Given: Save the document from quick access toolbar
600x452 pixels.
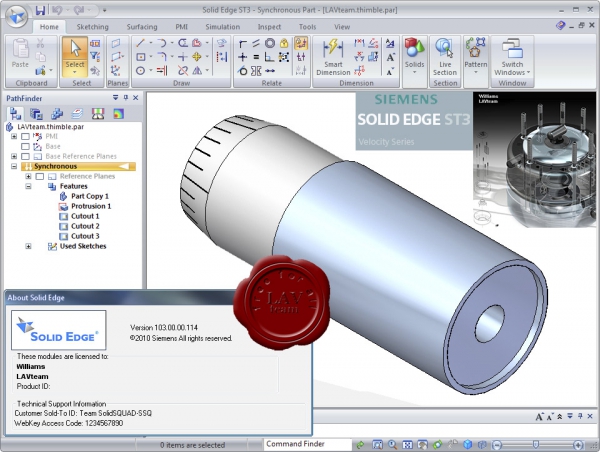Looking at the screenshot, I should pyautogui.click(x=40, y=10).
